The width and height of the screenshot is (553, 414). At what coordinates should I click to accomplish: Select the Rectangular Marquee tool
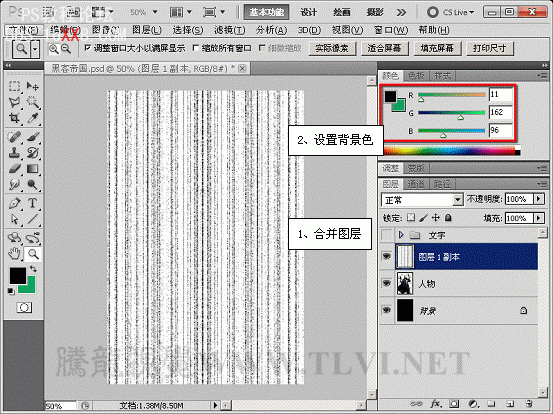coord(14,86)
